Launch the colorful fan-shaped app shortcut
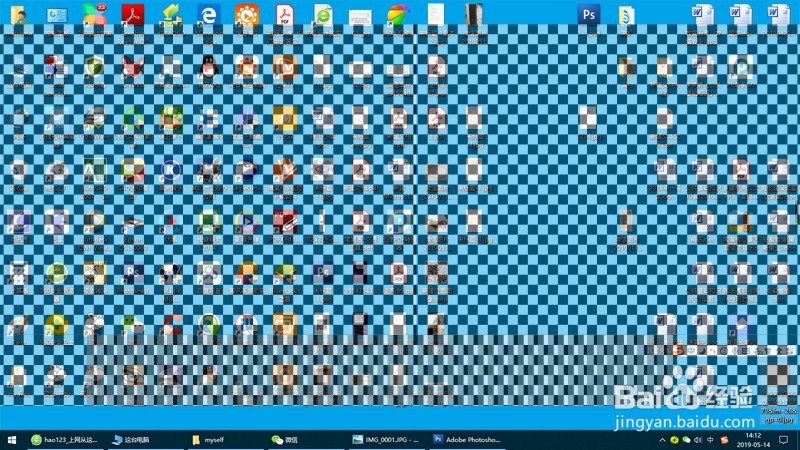Image resolution: width=800 pixels, height=450 pixels. (398, 15)
